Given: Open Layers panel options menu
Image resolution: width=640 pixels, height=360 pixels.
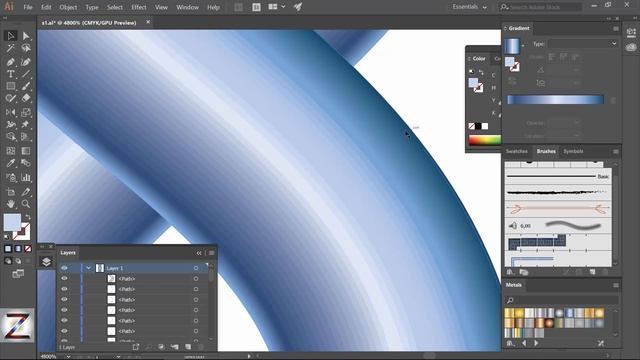Looking at the screenshot, I should (211, 253).
